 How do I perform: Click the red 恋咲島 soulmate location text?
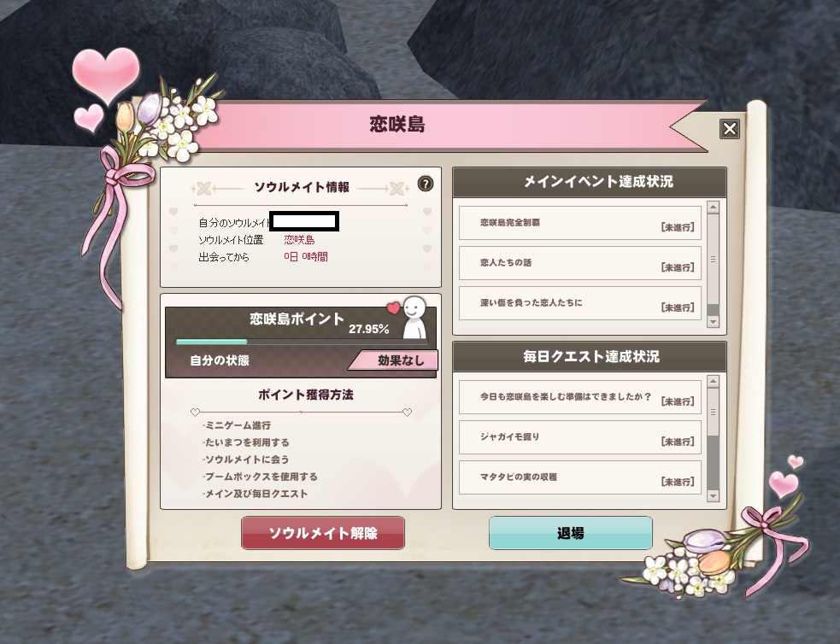click(299, 240)
